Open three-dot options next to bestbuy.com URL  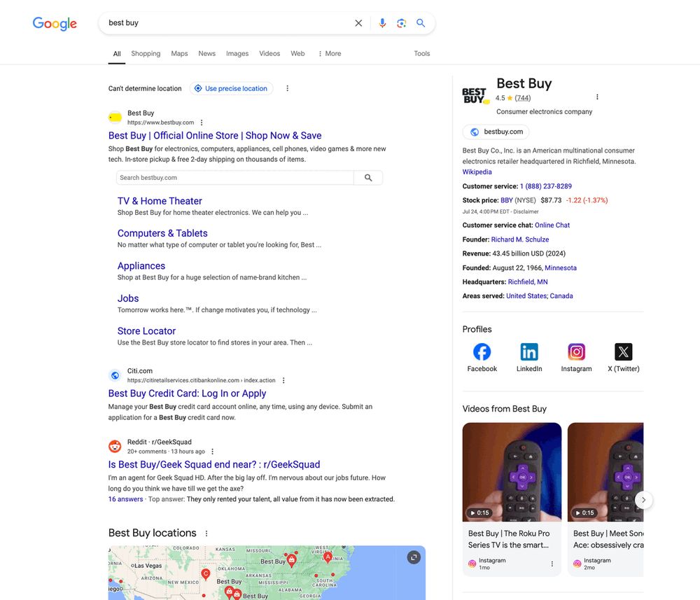[202, 123]
